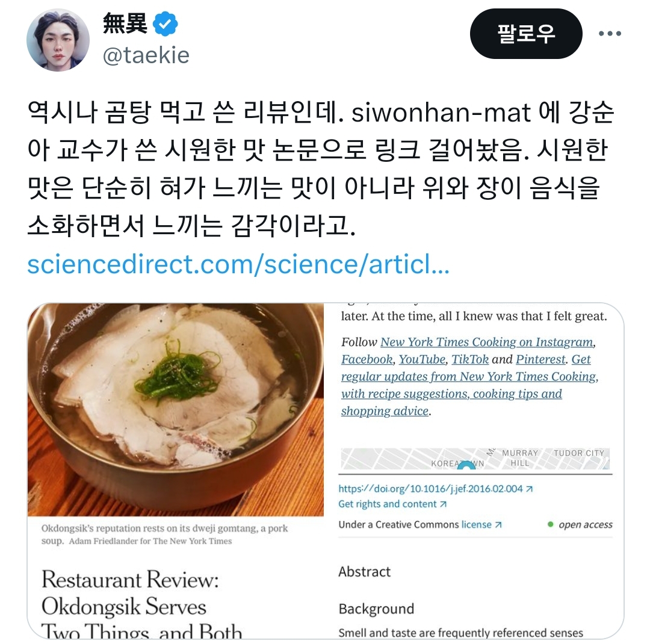The width and height of the screenshot is (650, 644).
Task: Open the sciencedirect.com article link
Action: tap(238, 265)
